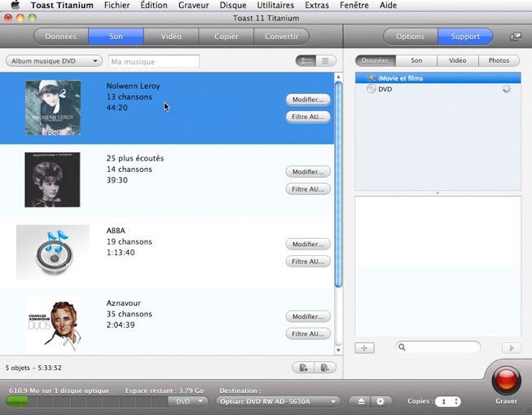532x415 pixels.
Task: Click Modifier for Nolwenn Leroy
Action: [x=308, y=99]
